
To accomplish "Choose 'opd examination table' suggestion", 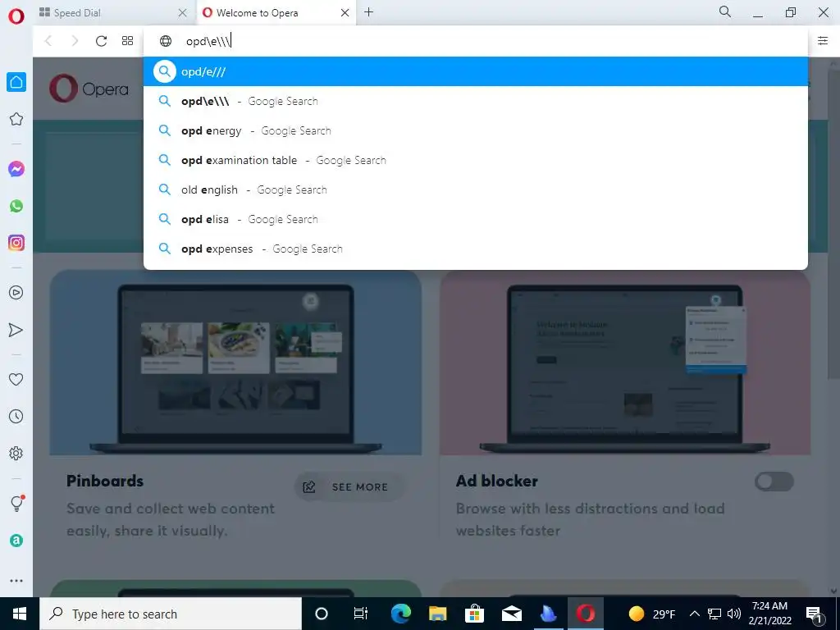I will (476, 160).
